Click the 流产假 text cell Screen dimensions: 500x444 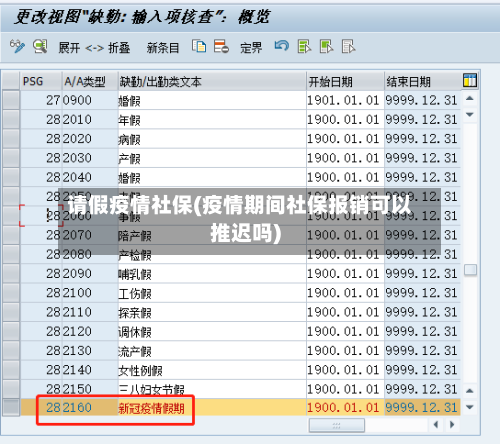tap(212, 351)
